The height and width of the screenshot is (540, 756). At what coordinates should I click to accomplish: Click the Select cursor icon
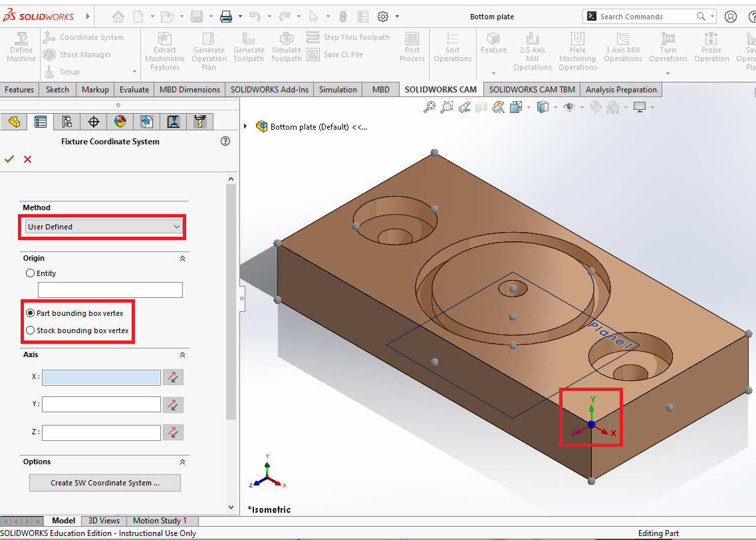click(x=313, y=17)
